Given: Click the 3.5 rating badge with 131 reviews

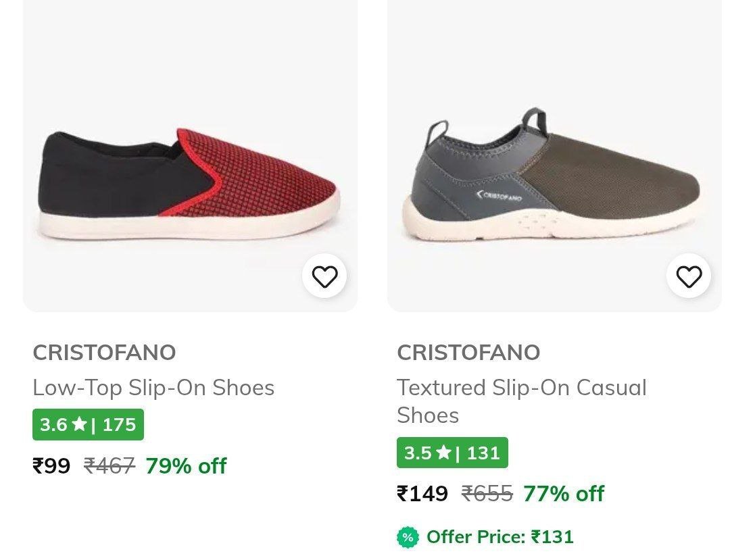Looking at the screenshot, I should tap(452, 453).
